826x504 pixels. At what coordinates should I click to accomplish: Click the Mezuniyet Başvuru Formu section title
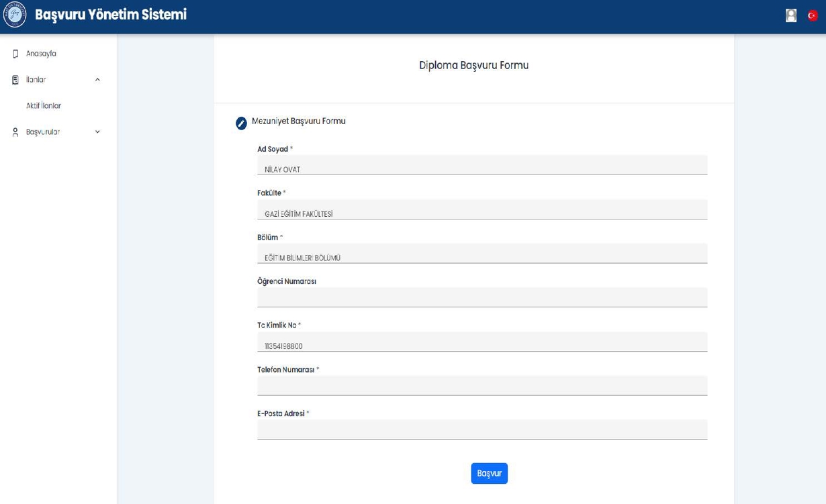pyautogui.click(x=298, y=121)
